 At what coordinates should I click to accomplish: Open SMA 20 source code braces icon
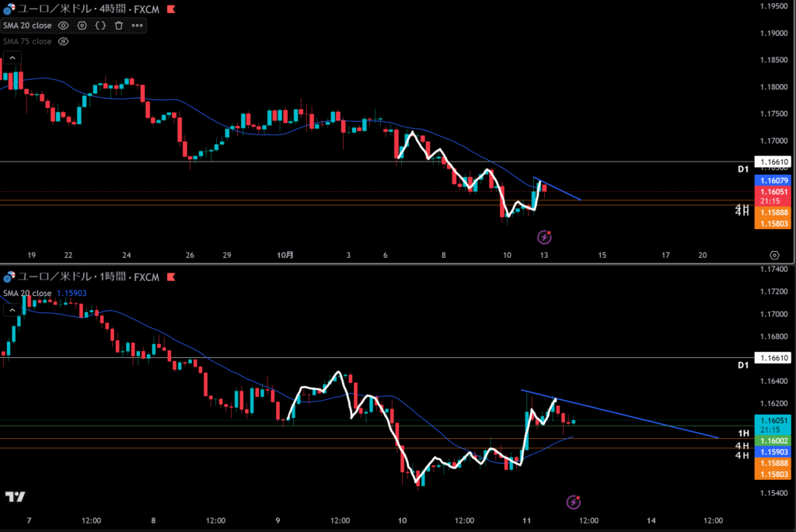[100, 26]
